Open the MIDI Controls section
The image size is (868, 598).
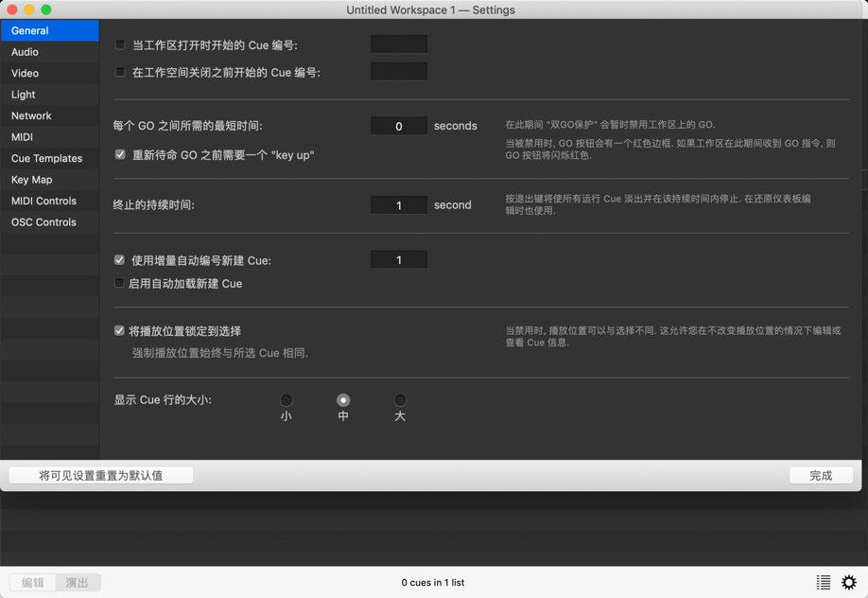point(42,201)
